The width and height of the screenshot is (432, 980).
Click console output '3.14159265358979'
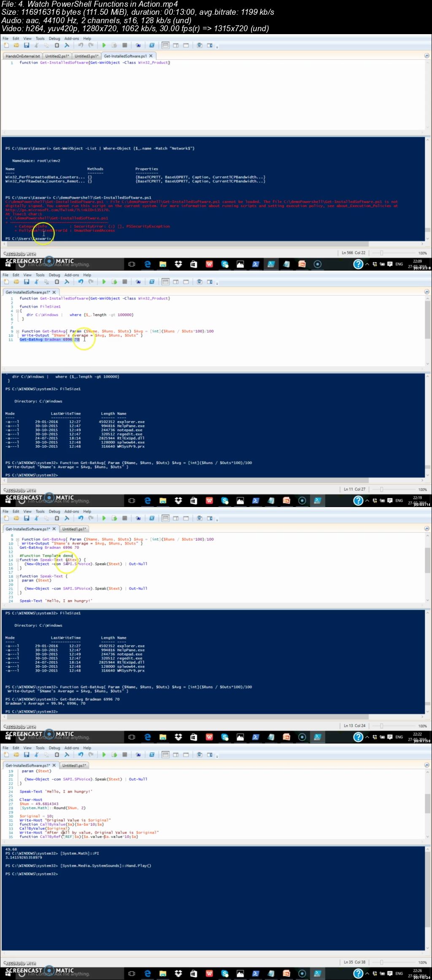tap(24, 857)
